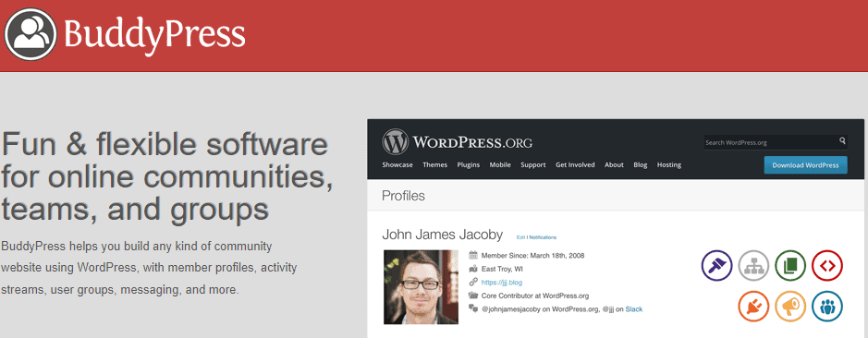Click the Profiles heading
This screenshot has height=338, width=868.
point(404,196)
